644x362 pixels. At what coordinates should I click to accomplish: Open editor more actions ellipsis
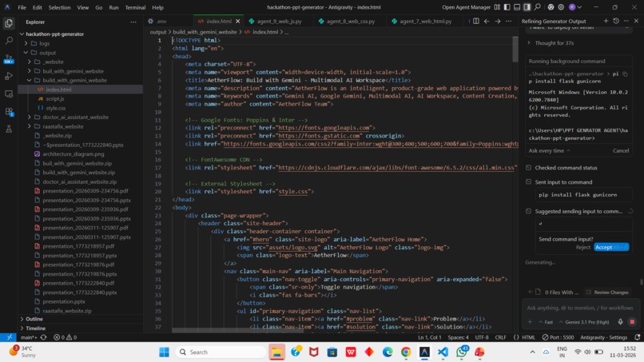tap(508, 21)
